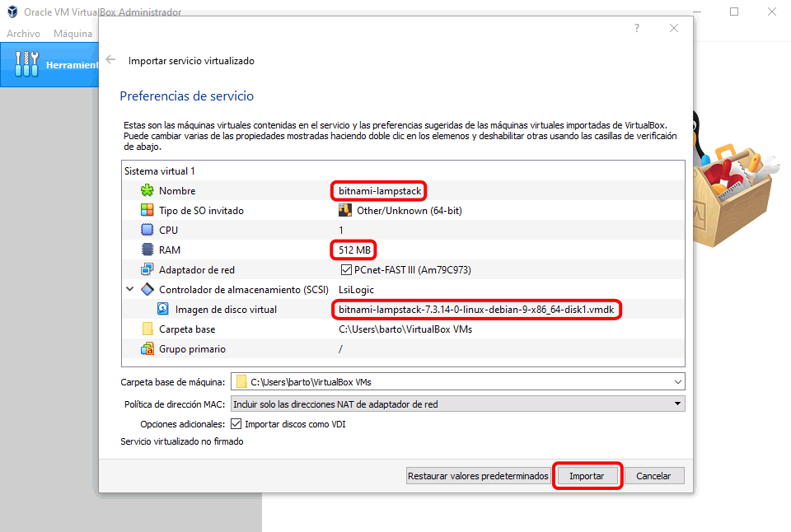Click the Imagen de disco virtual label
791x532 pixels.
point(226,309)
